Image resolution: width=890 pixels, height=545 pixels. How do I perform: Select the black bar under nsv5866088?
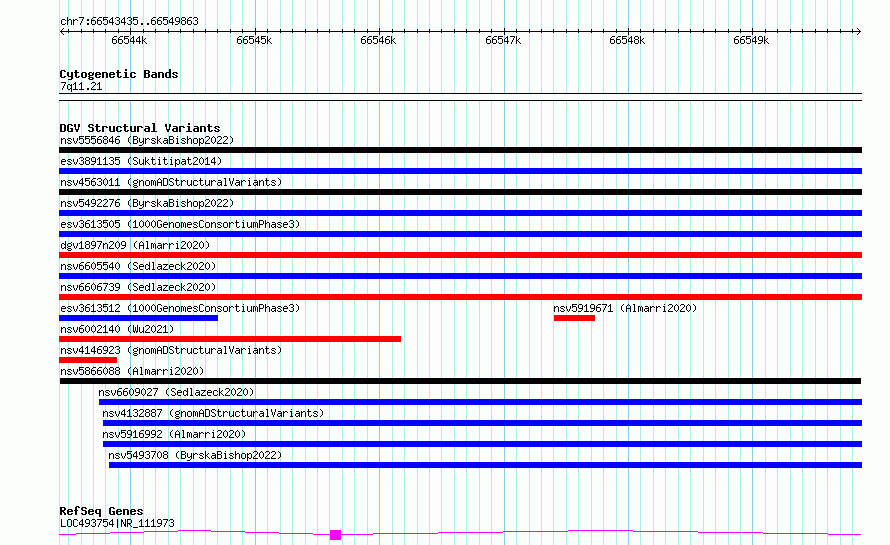point(460,381)
